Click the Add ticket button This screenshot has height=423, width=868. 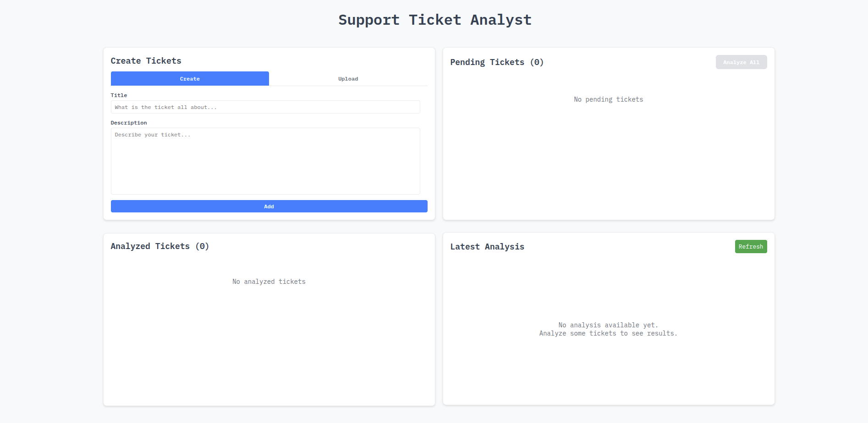pos(269,206)
